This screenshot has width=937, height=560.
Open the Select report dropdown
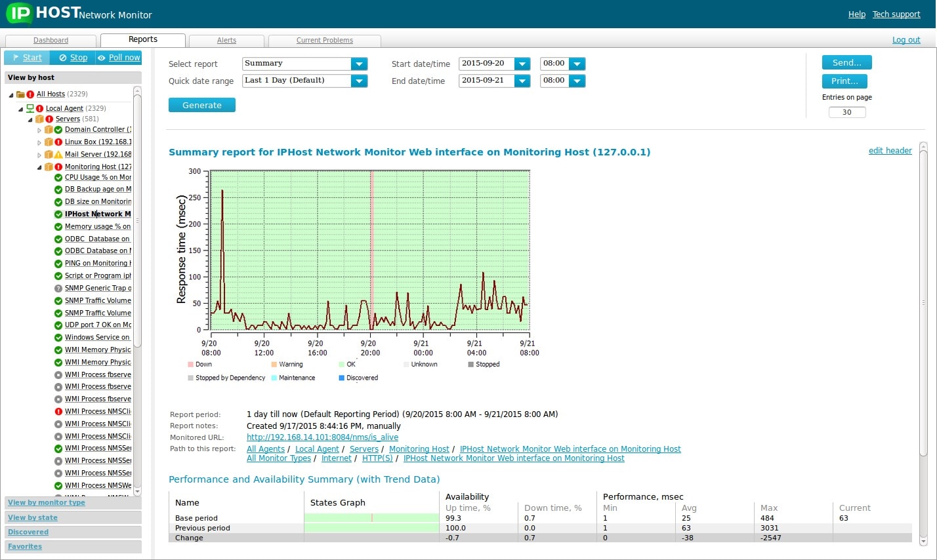tap(358, 64)
